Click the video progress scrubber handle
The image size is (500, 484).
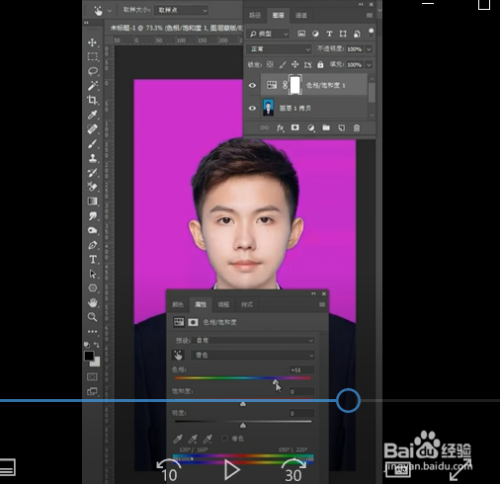pyautogui.click(x=348, y=400)
